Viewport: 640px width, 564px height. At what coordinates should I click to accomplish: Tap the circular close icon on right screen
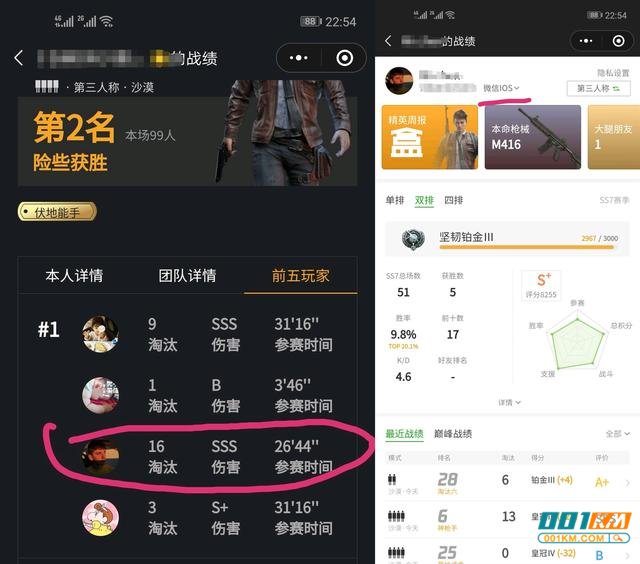coord(618,41)
